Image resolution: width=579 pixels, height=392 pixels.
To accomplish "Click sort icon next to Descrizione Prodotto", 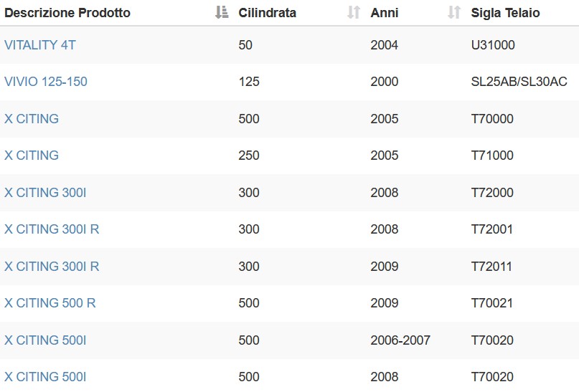I will tap(222, 12).
